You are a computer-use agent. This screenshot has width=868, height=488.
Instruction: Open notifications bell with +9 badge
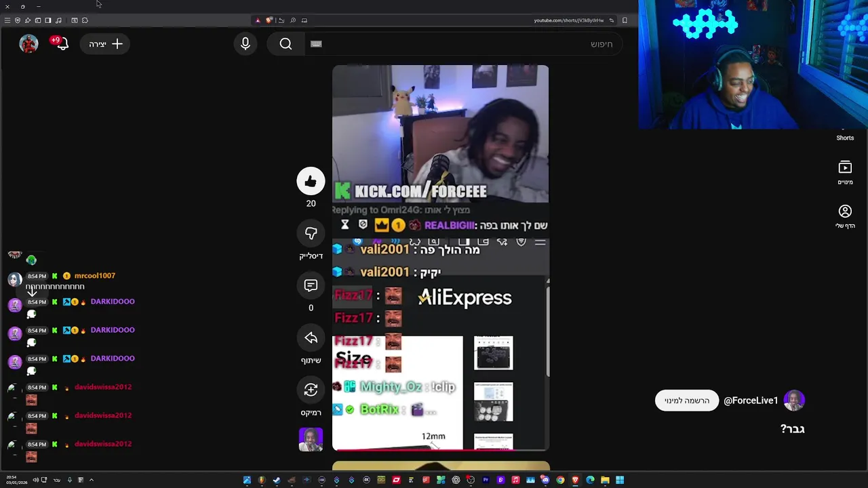pyautogui.click(x=60, y=44)
